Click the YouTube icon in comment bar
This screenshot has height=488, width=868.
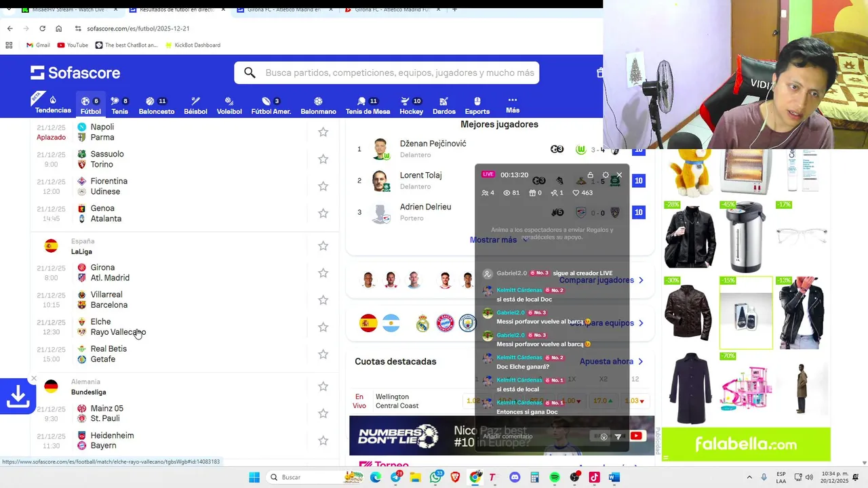[x=636, y=436]
